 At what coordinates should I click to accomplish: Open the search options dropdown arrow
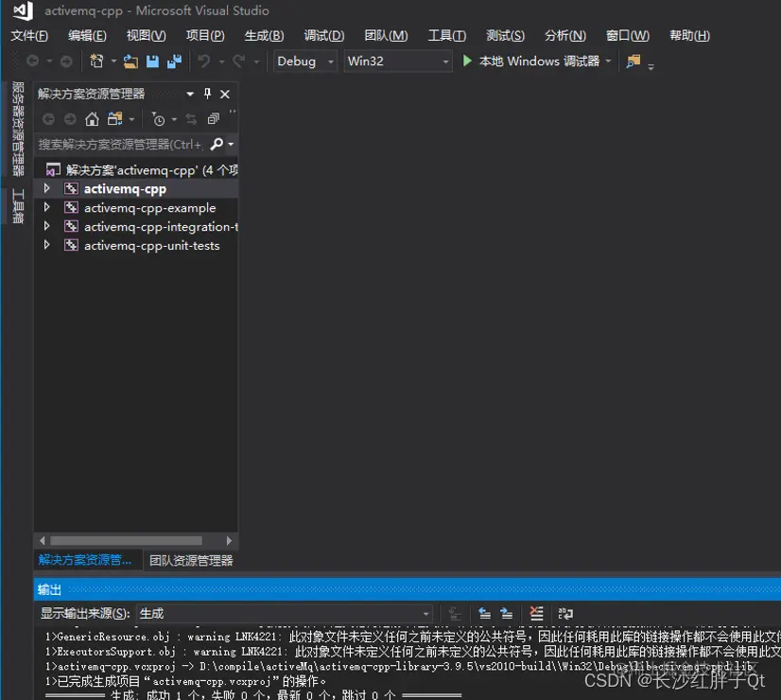point(231,145)
